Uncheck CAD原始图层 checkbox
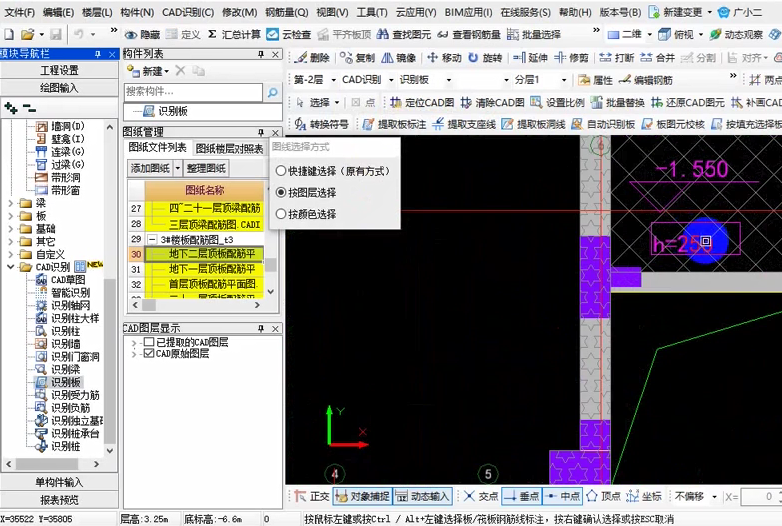The width and height of the screenshot is (782, 526). [148, 353]
